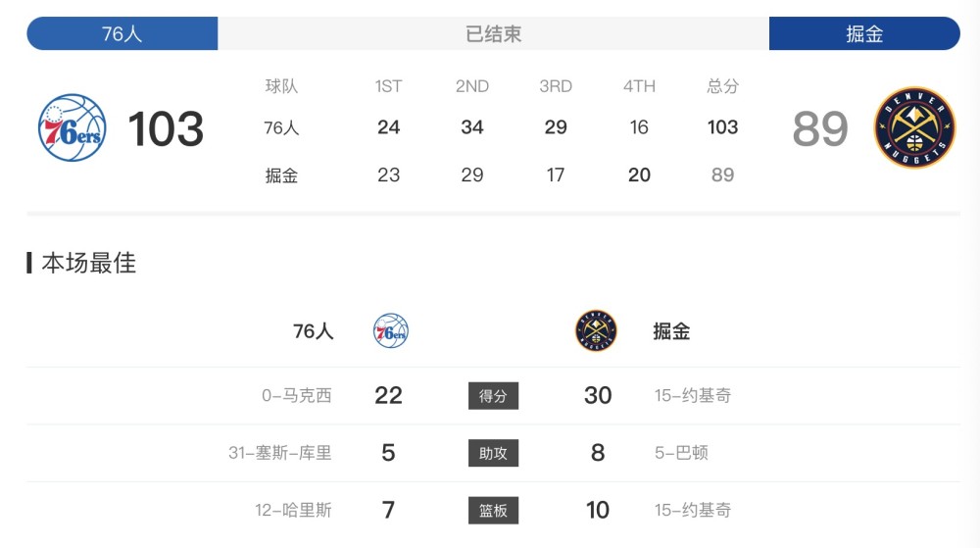Click 掘金 team name in quarter score table
Screen dimensions: 980x548
coord(281,175)
